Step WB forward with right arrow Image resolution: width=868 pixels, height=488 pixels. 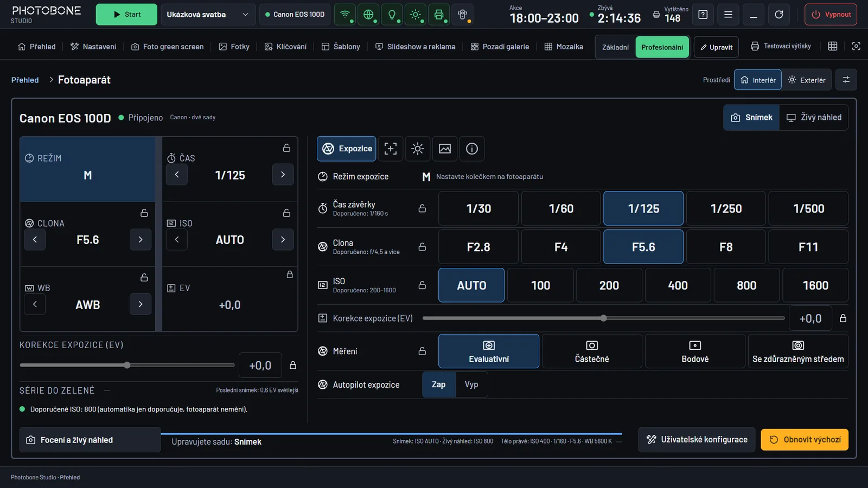point(141,304)
